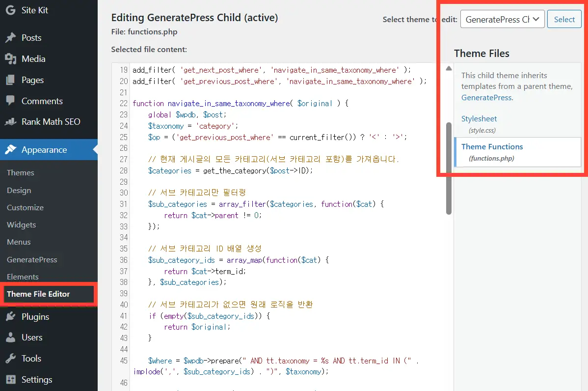The width and height of the screenshot is (588, 391).
Task: Click the Users person icon
Action: pyautogui.click(x=10, y=337)
